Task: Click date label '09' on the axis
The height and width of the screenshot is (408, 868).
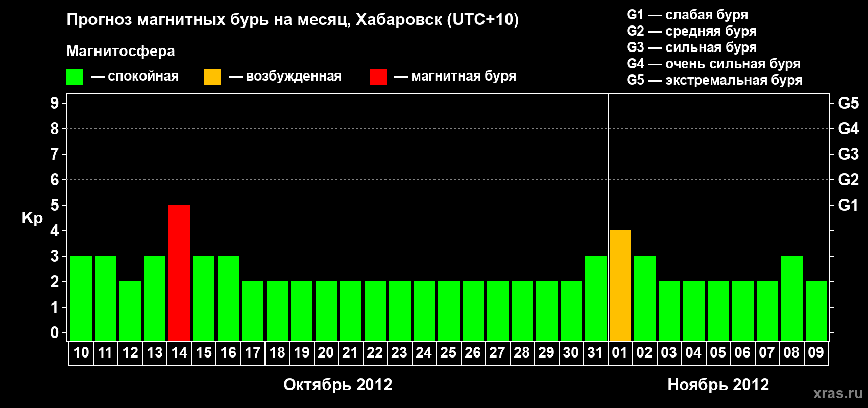Action: (816, 352)
